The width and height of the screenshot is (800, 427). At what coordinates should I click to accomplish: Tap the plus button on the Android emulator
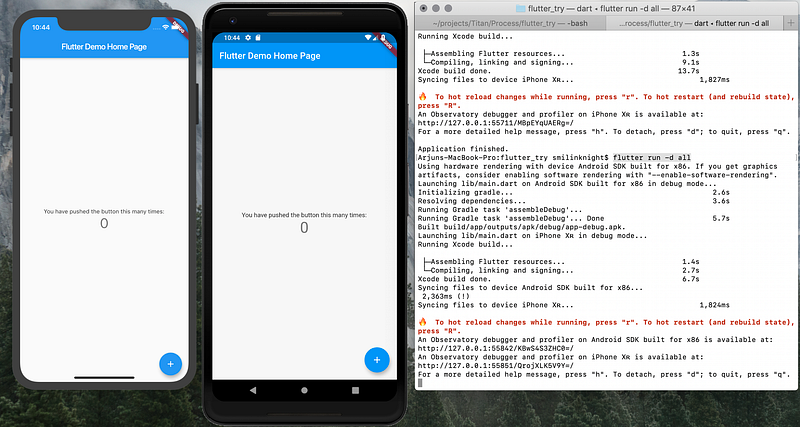377,360
